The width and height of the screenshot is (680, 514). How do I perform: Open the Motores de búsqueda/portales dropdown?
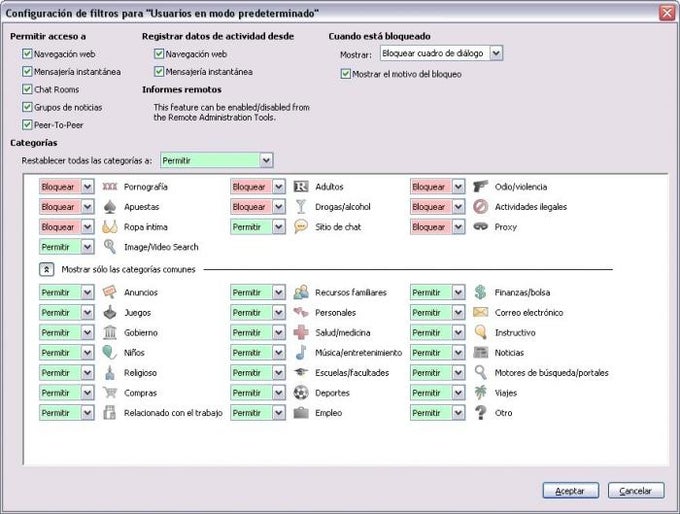tap(438, 373)
